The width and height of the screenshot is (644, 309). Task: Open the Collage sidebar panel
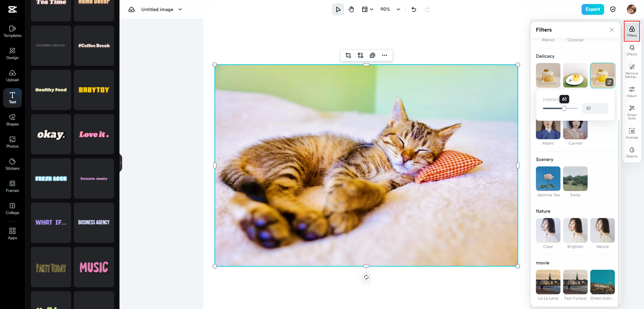(12, 208)
